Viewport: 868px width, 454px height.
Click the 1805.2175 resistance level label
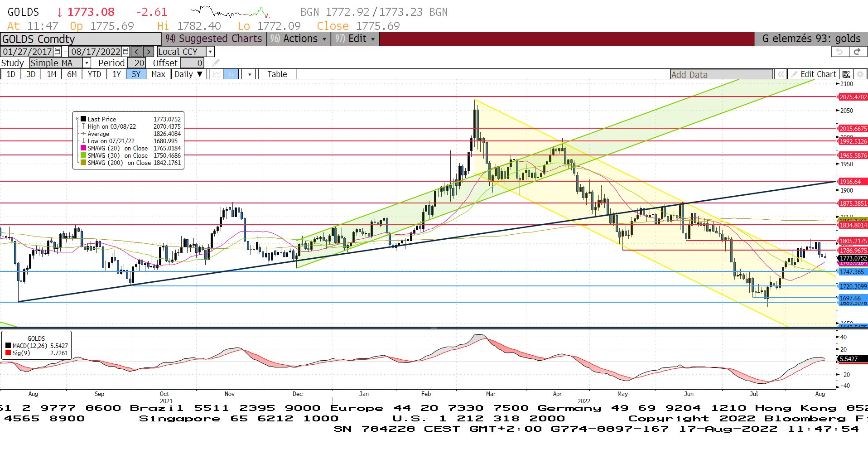point(853,241)
